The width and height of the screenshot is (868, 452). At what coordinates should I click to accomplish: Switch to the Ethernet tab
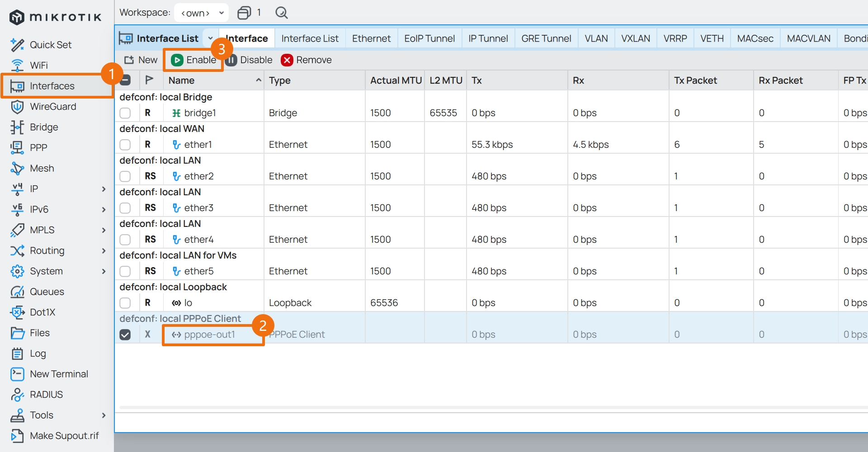(x=371, y=38)
